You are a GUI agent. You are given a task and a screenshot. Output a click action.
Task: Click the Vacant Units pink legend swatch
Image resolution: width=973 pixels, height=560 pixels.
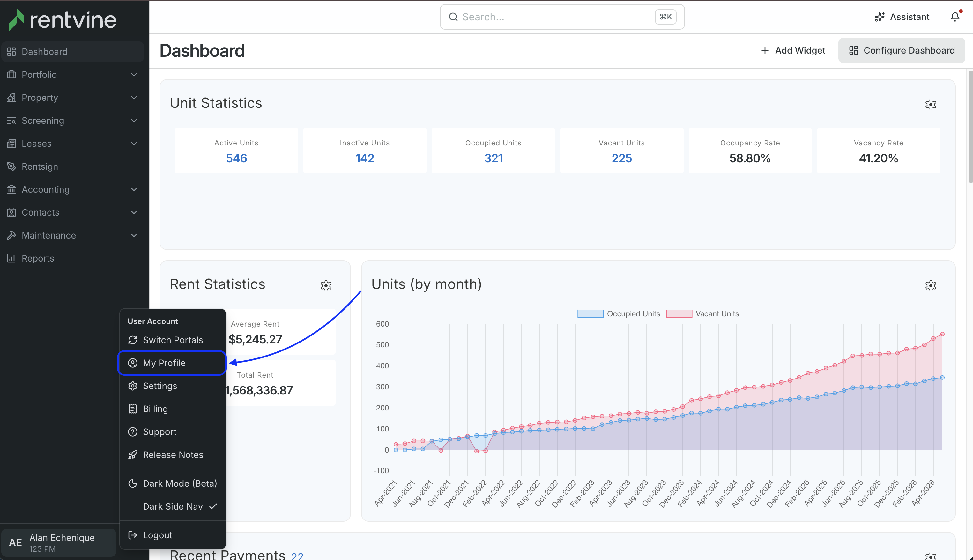[679, 314]
